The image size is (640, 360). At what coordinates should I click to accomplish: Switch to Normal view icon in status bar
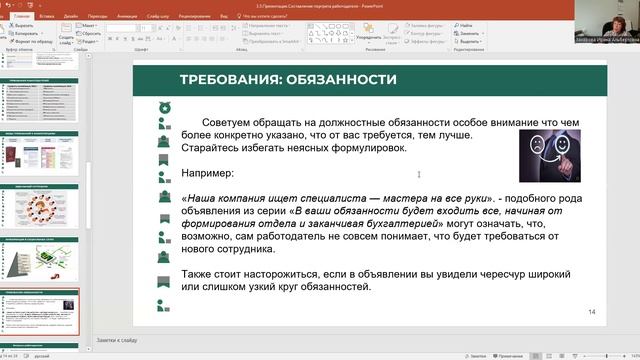click(536, 356)
